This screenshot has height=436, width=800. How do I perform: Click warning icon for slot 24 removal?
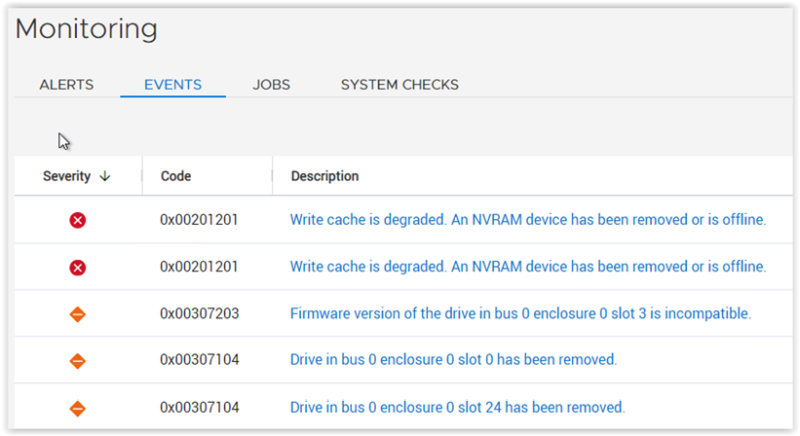tap(78, 408)
